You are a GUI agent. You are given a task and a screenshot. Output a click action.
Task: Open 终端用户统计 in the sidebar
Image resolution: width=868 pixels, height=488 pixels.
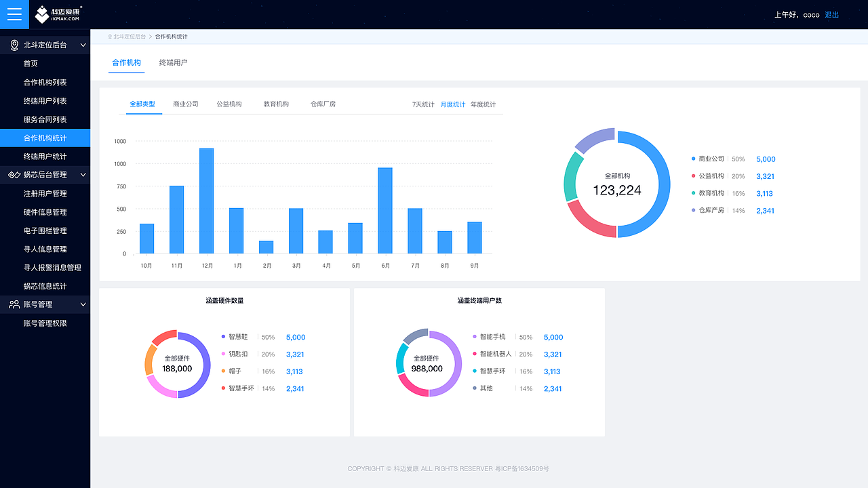point(45,157)
